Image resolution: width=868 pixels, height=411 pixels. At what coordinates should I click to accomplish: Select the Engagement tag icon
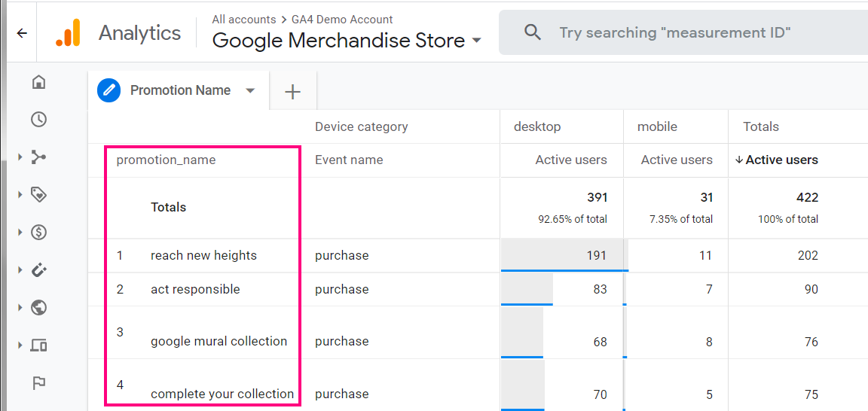point(38,195)
